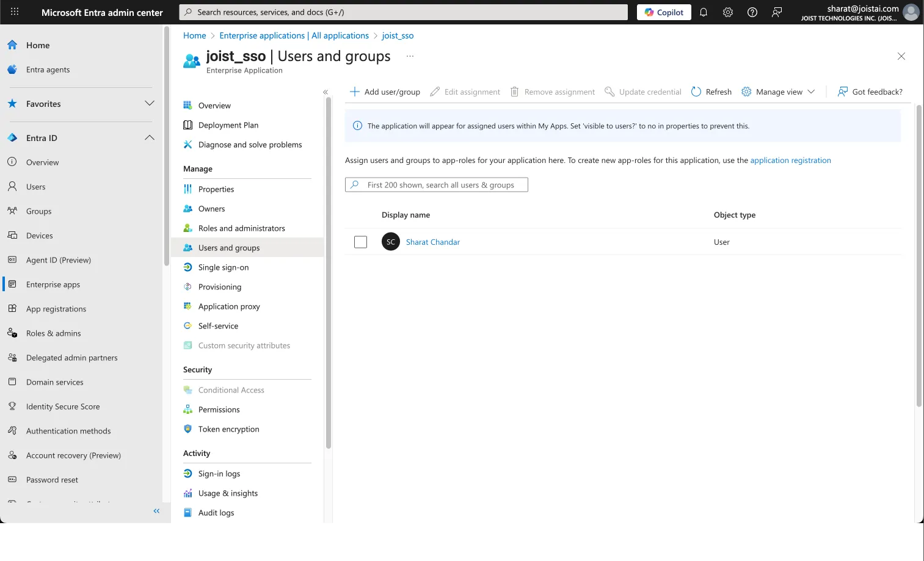Open Audit logs under Activity

216,513
